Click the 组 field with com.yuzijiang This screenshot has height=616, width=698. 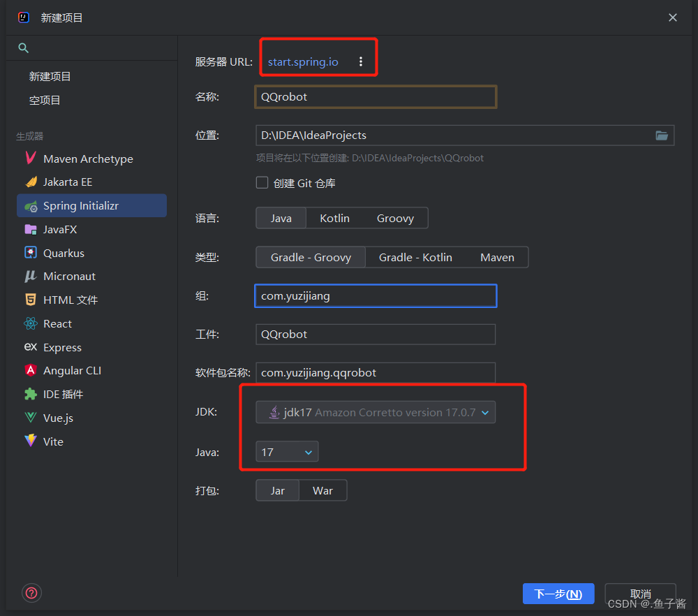pyautogui.click(x=376, y=295)
